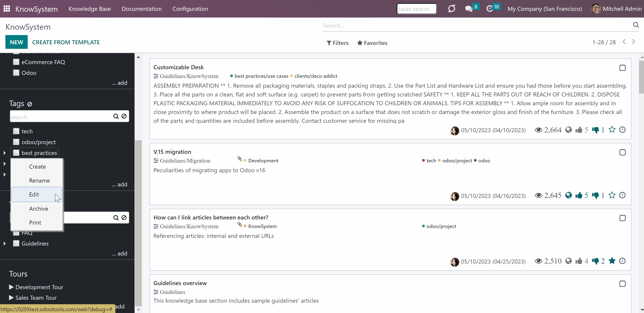This screenshot has width=644, height=313.
Task: Tick the Guidelines section checkbox
Action: pos(16,243)
